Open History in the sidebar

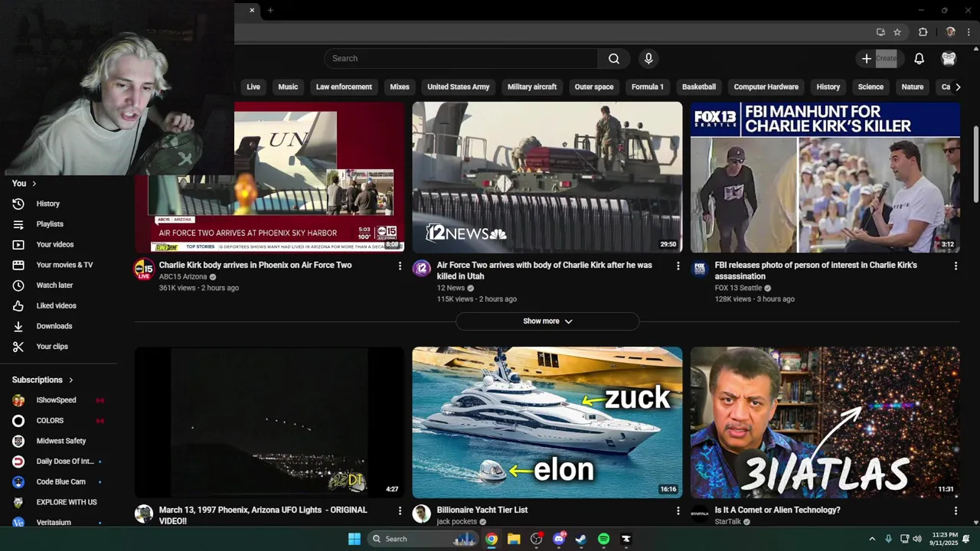point(47,204)
